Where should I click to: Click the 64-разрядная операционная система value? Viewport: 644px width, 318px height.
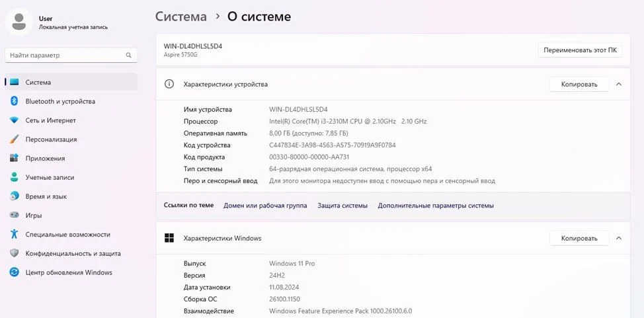pyautogui.click(x=350, y=169)
